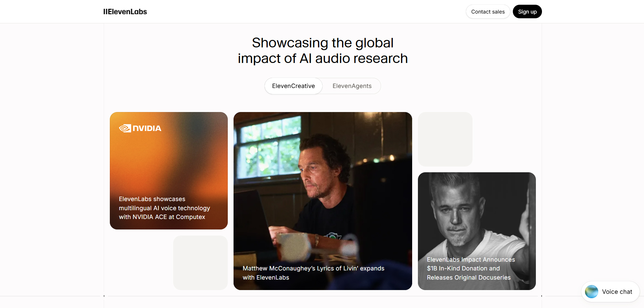Viewport: 644px width, 308px height.
Task: Open the Matthew McConaughey Lyrics of Livin' card
Action: point(323,201)
